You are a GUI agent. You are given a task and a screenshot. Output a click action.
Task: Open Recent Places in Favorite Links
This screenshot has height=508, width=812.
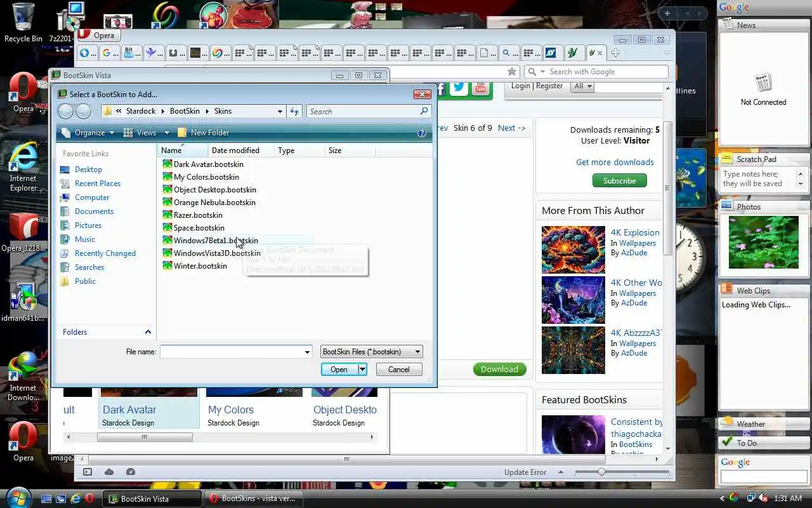tap(98, 184)
